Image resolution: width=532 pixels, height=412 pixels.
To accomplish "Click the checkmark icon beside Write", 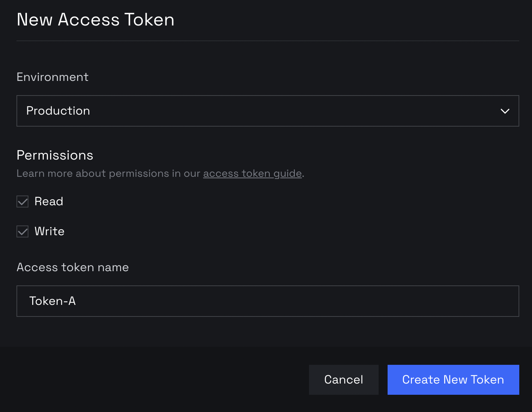I will pyautogui.click(x=22, y=232).
